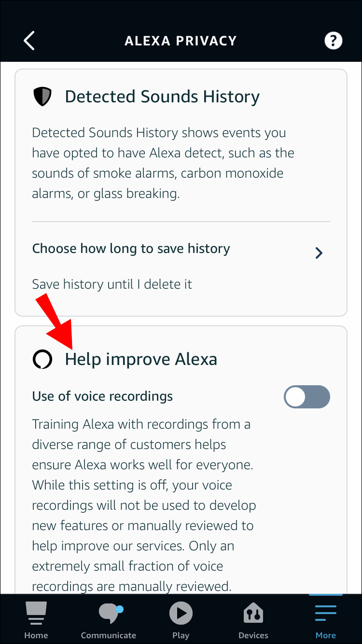Tap the Detected Sounds History heading
Image resolution: width=362 pixels, height=644 pixels.
pyautogui.click(x=162, y=97)
